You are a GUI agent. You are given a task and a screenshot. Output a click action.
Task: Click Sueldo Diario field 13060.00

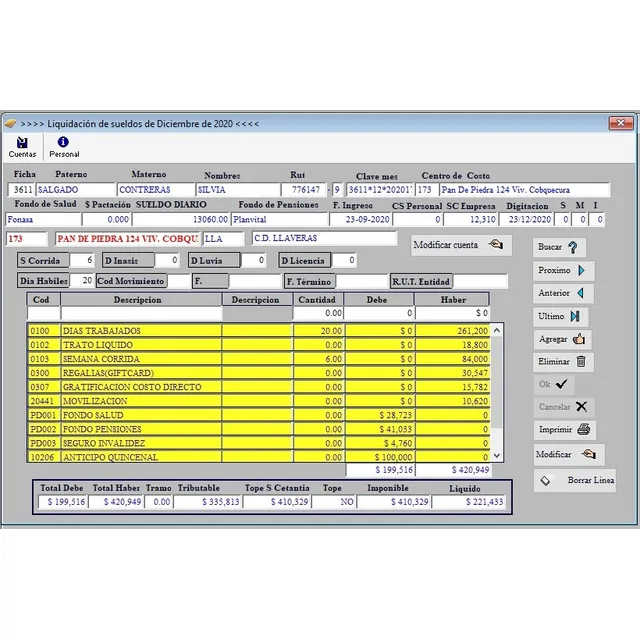click(x=181, y=220)
